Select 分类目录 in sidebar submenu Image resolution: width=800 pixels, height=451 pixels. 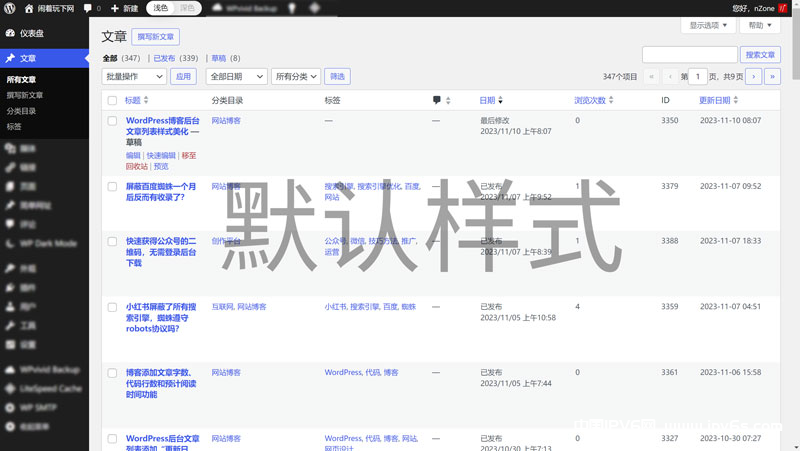coord(21,111)
